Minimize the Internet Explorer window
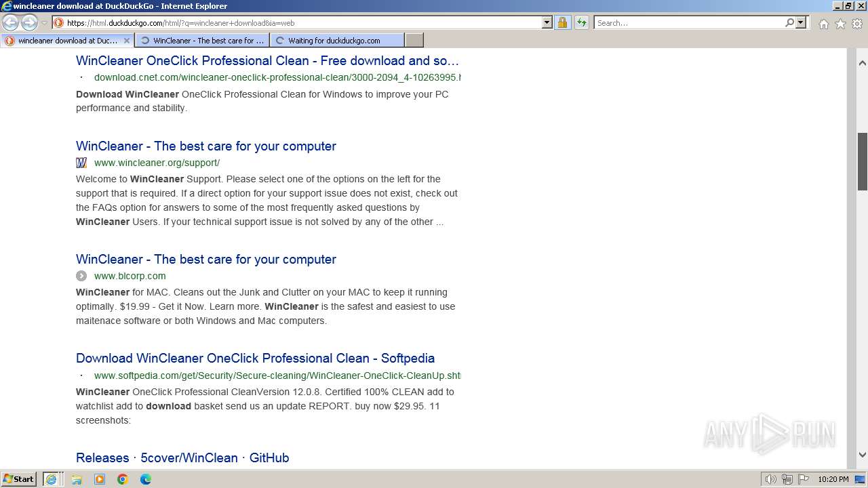Viewport: 868px width, 488px height. (x=836, y=5)
